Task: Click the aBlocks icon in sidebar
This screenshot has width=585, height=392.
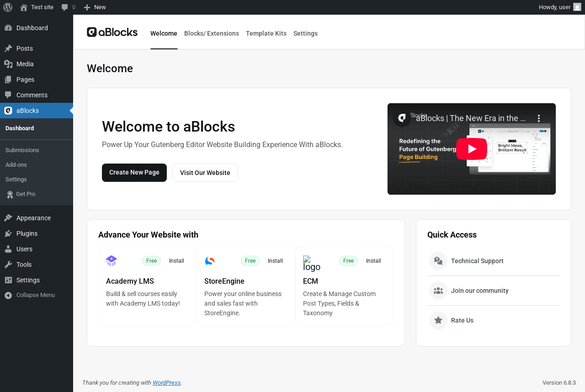Action: (x=8, y=111)
